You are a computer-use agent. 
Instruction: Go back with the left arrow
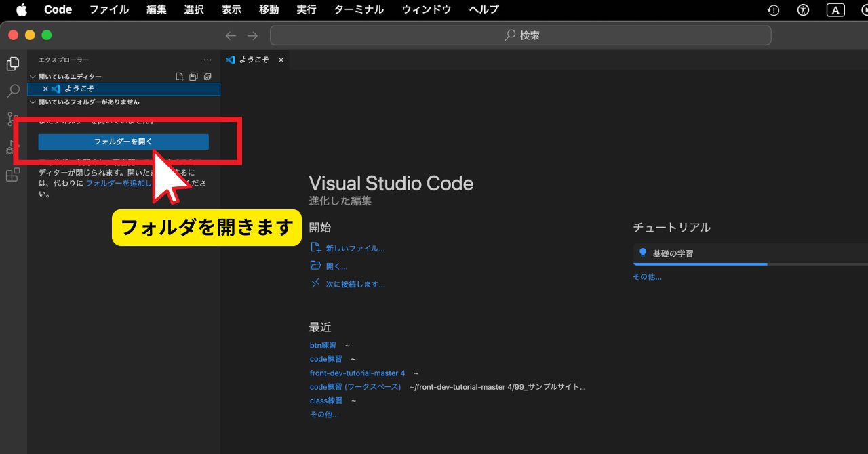coord(231,35)
